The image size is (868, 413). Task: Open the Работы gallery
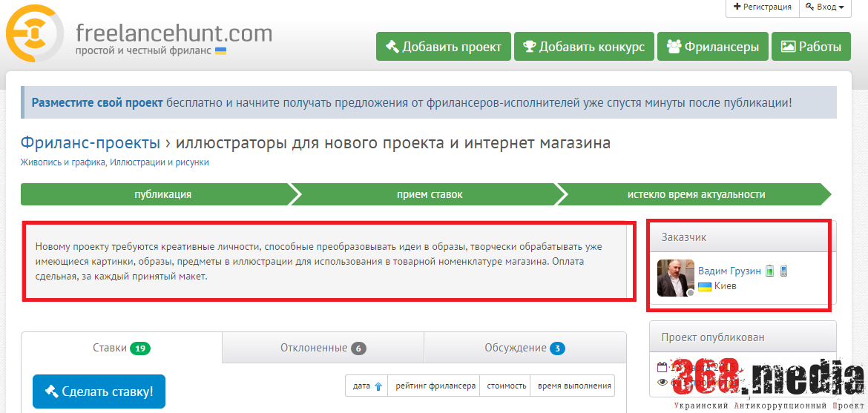coord(810,47)
